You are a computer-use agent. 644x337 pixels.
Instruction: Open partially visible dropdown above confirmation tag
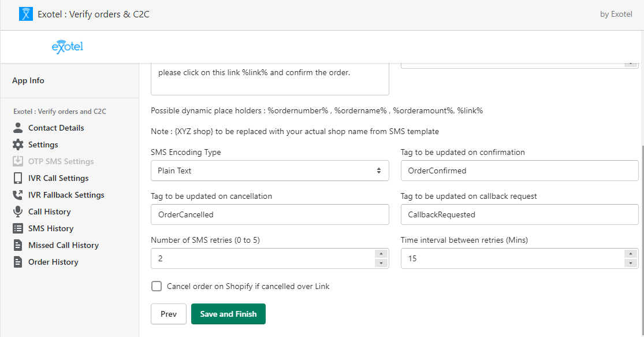pyautogui.click(x=520, y=65)
